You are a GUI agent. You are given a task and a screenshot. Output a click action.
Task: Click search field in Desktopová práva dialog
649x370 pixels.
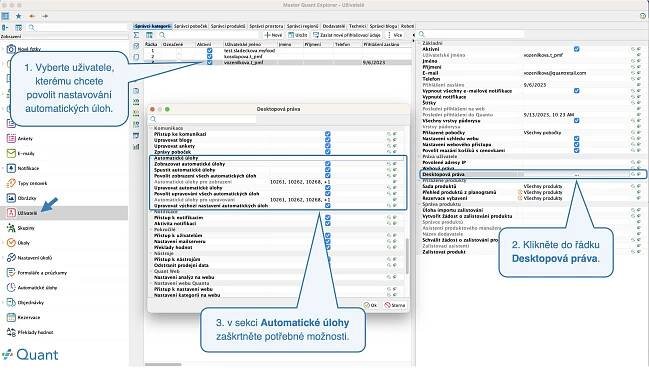point(207,119)
